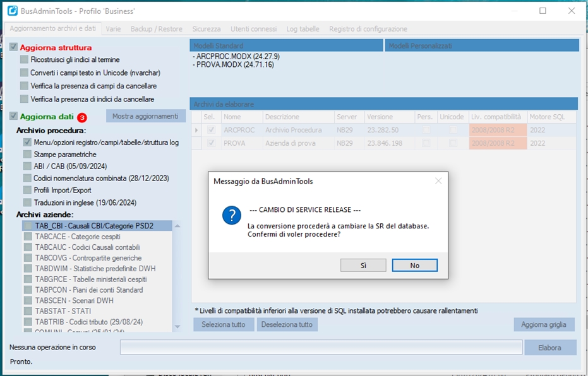This screenshot has width=588, height=376.
Task: Open Registro di configurazione tab
Action: [x=368, y=29]
